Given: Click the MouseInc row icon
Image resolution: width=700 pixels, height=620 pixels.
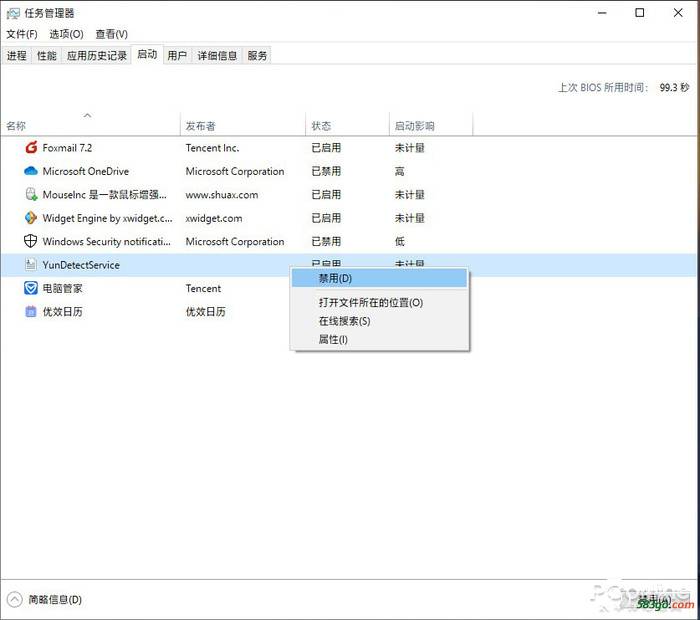Looking at the screenshot, I should [x=31, y=195].
